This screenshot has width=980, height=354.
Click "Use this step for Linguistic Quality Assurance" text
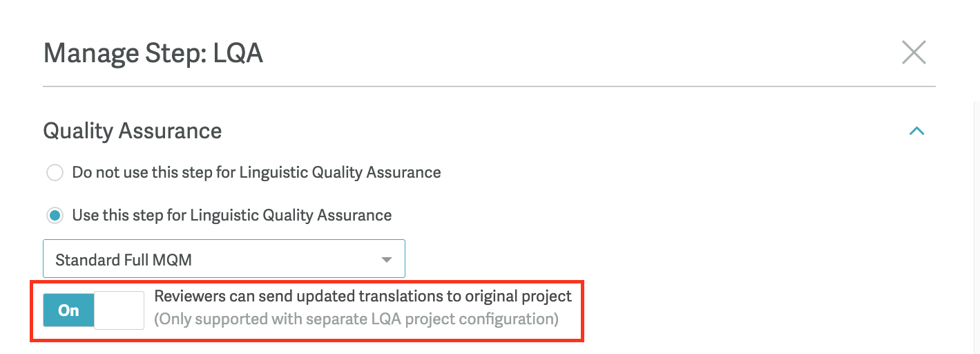231,215
